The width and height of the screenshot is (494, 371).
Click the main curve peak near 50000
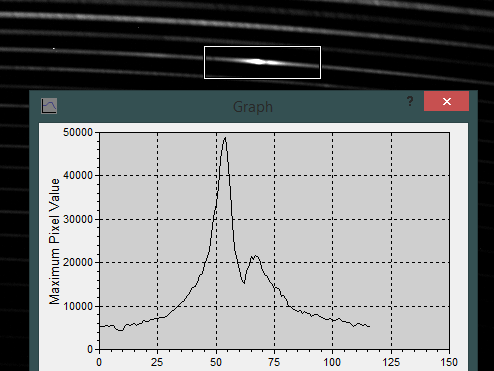point(225,137)
